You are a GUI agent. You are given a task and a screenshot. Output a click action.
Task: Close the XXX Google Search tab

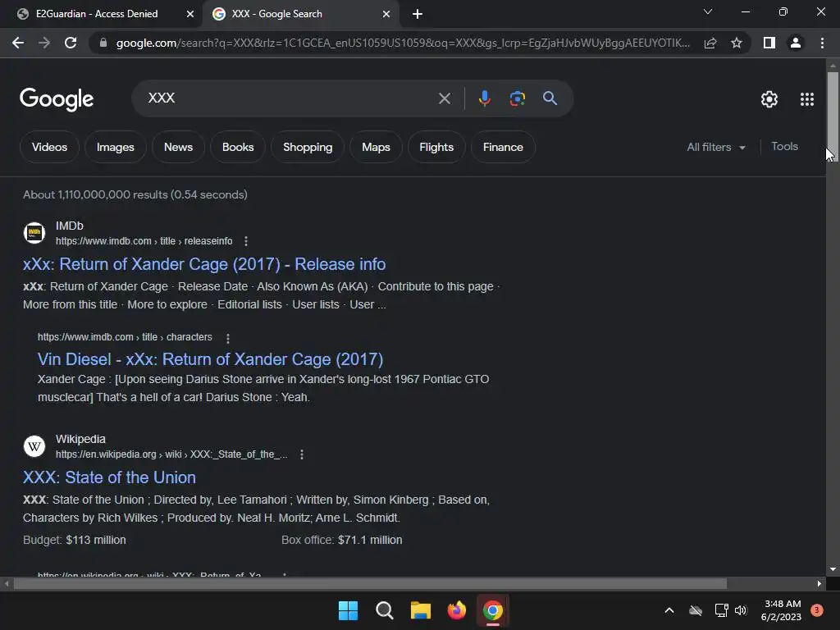tap(386, 14)
